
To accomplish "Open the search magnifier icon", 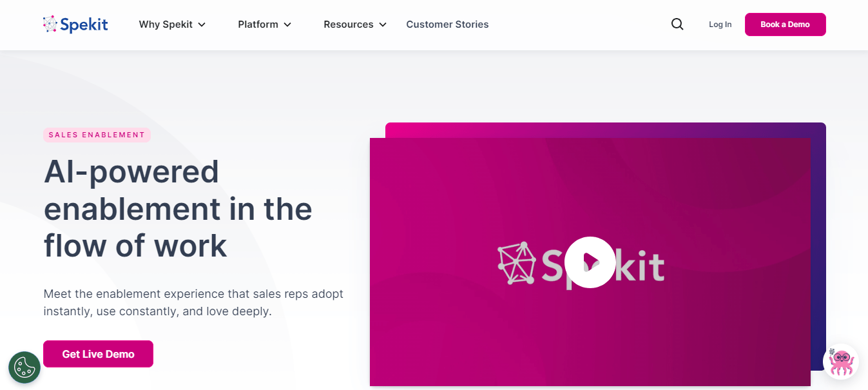I will [677, 24].
